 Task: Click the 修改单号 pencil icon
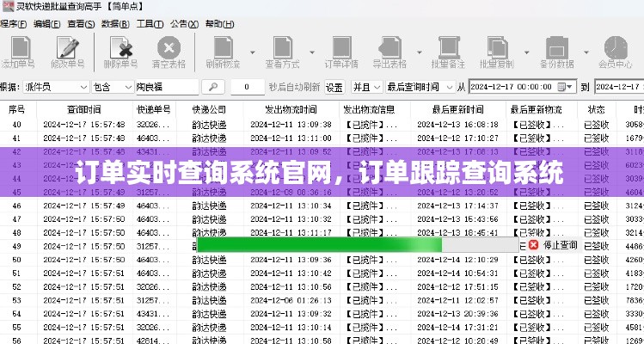point(66,51)
